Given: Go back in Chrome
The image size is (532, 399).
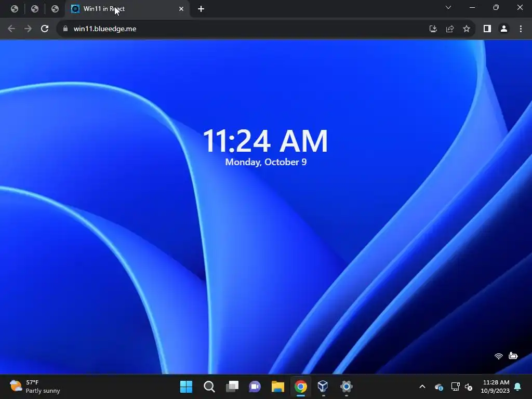Looking at the screenshot, I should click(11, 29).
